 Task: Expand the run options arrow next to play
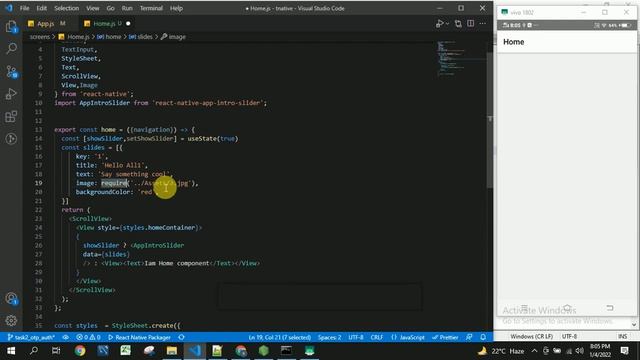coord(447,24)
